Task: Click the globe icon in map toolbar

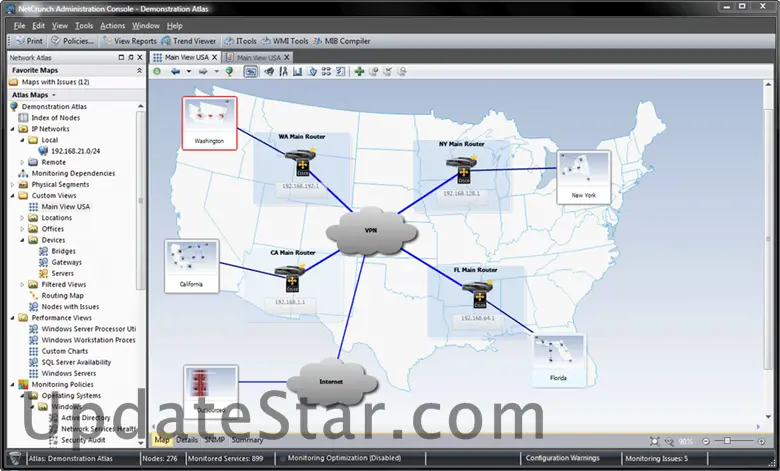Action: coord(229,72)
